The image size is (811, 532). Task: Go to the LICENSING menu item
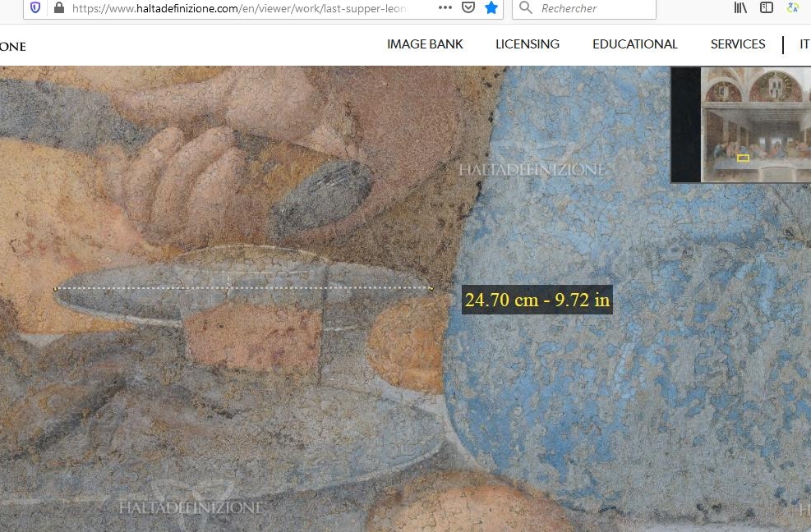528,44
